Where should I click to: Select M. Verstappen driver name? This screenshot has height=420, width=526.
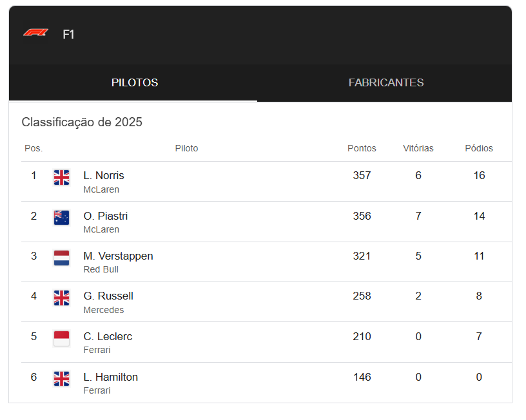(118, 256)
